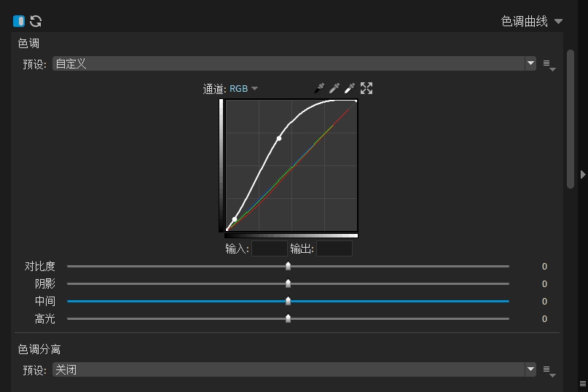Click the 高光 slider handle

(288, 319)
